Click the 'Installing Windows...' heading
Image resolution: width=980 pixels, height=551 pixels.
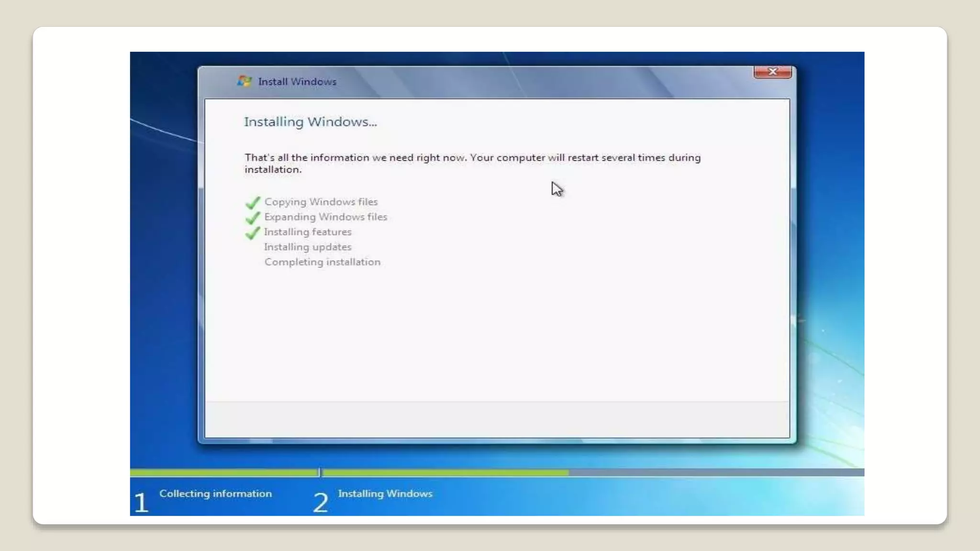coord(310,122)
